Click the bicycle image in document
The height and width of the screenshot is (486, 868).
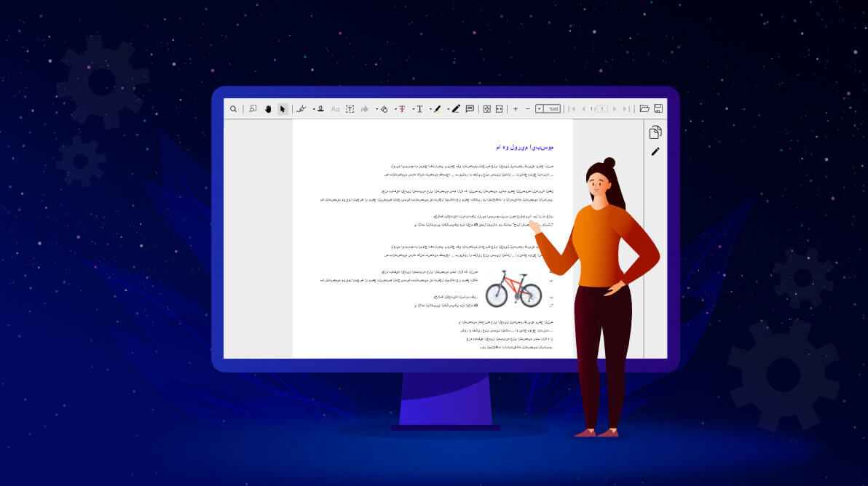tap(513, 289)
